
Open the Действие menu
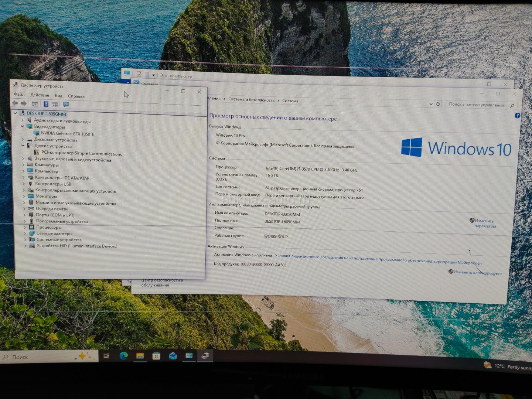[40, 95]
